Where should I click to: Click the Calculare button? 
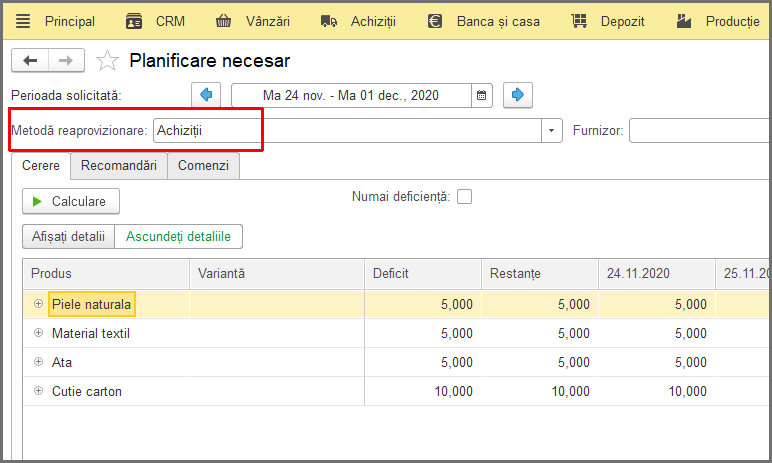(x=71, y=201)
